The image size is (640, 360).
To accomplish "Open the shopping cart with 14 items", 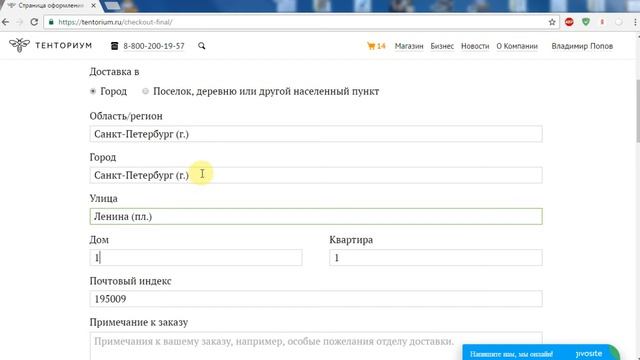I will tap(376, 46).
